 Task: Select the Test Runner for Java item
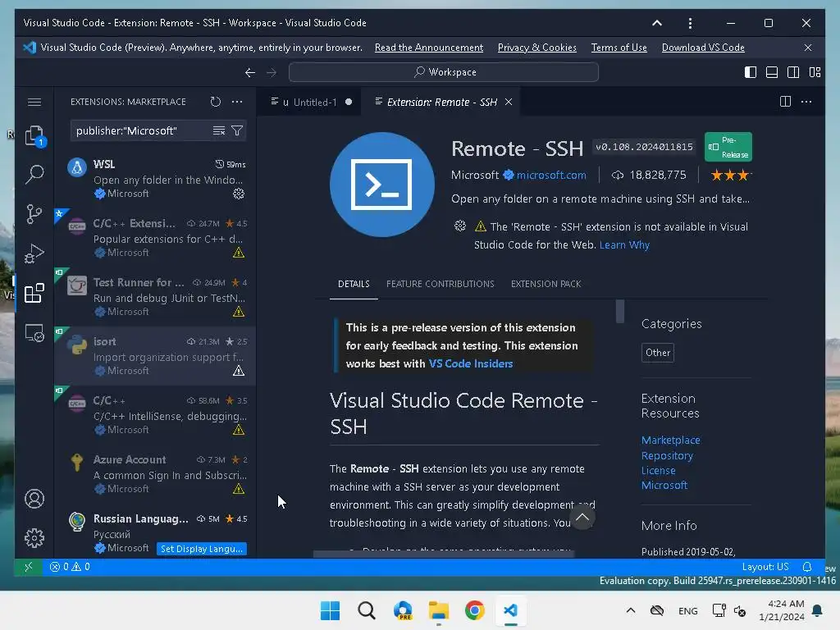point(155,297)
